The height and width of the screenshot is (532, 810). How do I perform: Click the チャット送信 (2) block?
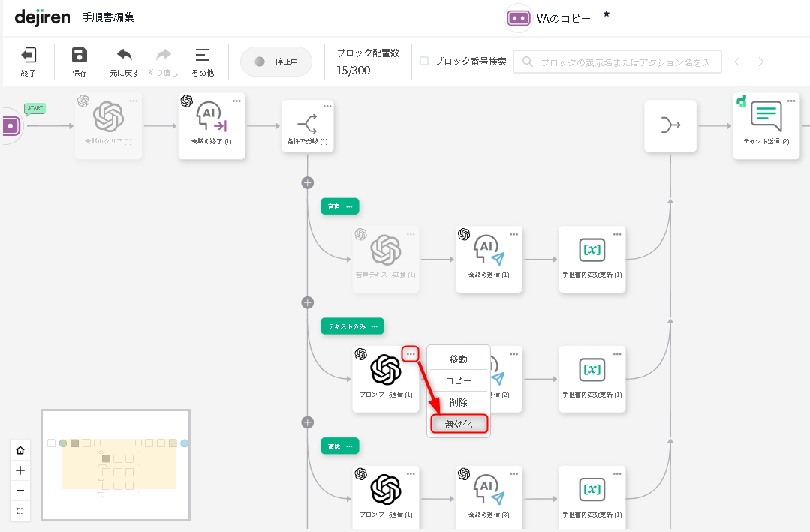point(766,125)
